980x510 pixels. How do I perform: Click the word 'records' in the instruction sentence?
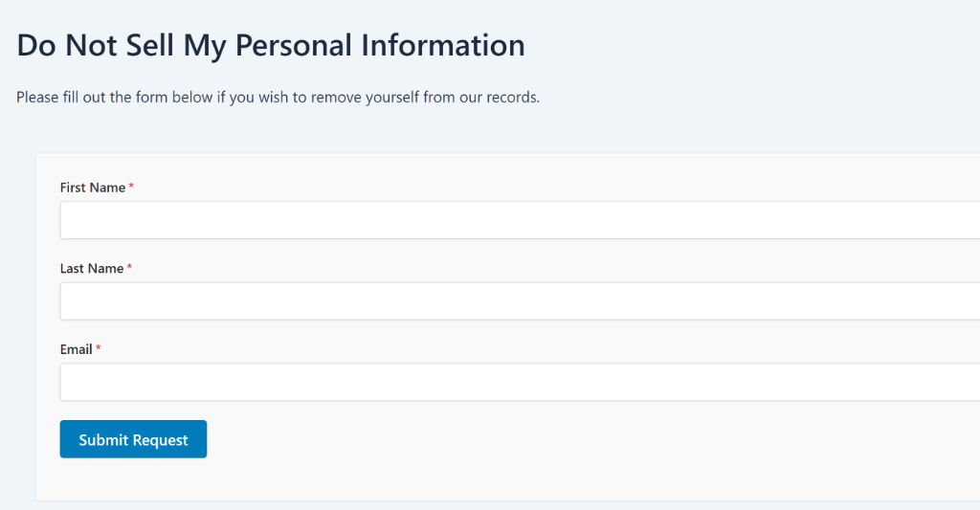pyautogui.click(x=514, y=98)
